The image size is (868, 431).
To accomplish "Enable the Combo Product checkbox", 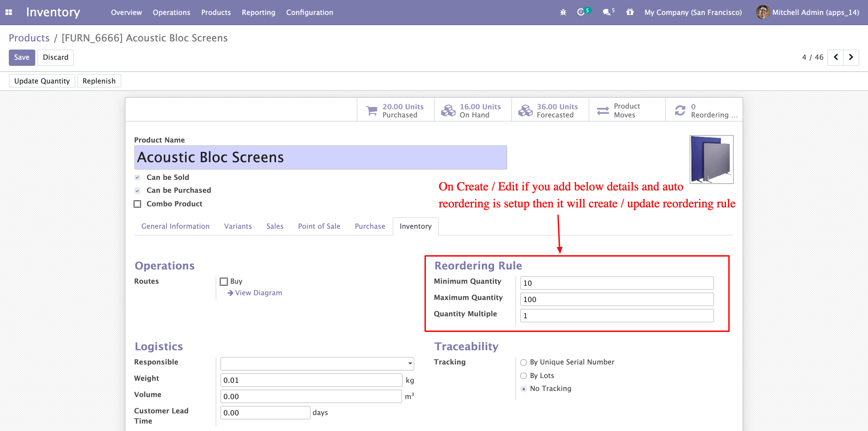I will coord(137,204).
